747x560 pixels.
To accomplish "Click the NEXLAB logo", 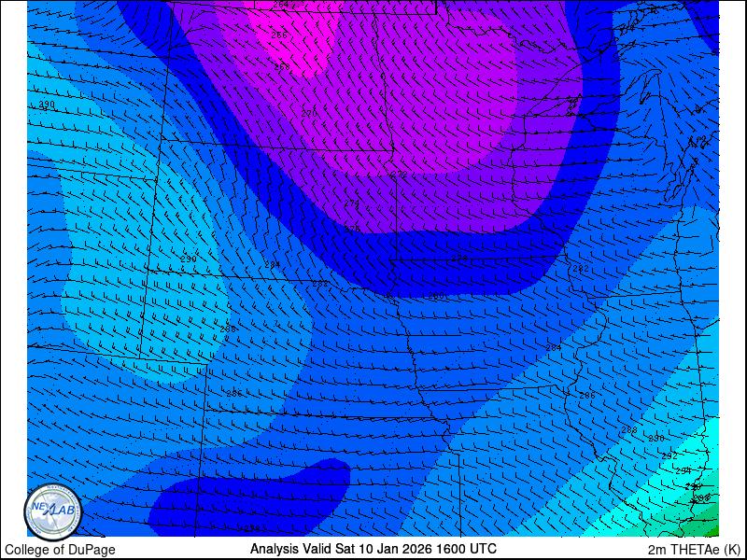I will (53, 512).
